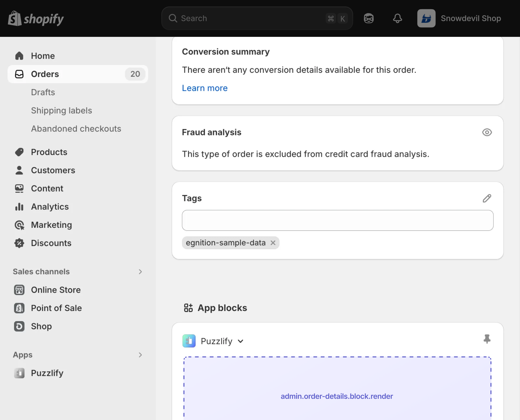Open the Sidekick assistant icon
Viewport: 520px width, 420px height.
tap(369, 18)
